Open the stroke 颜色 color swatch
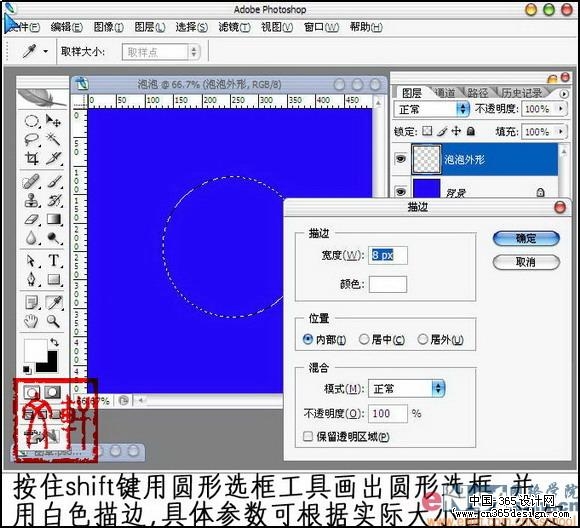This screenshot has height=528, width=580. pyautogui.click(x=388, y=284)
